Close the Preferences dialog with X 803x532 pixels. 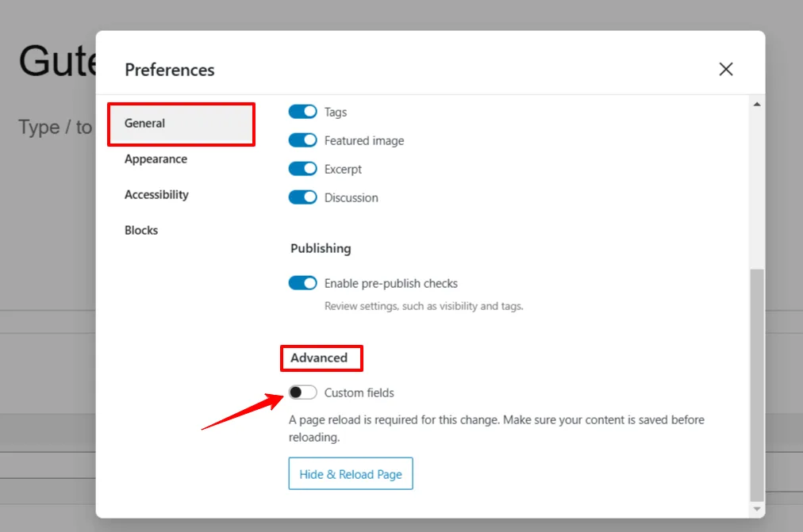[725, 69]
